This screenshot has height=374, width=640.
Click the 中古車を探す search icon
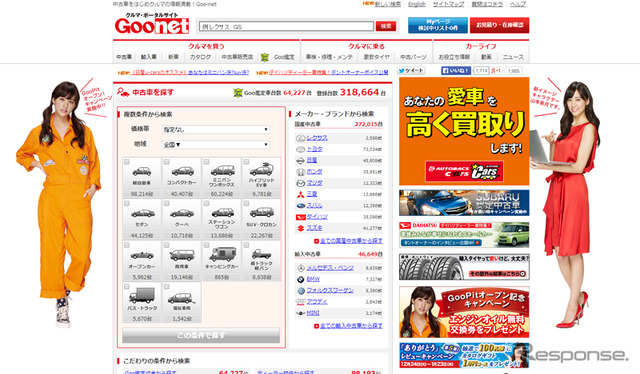123,92
